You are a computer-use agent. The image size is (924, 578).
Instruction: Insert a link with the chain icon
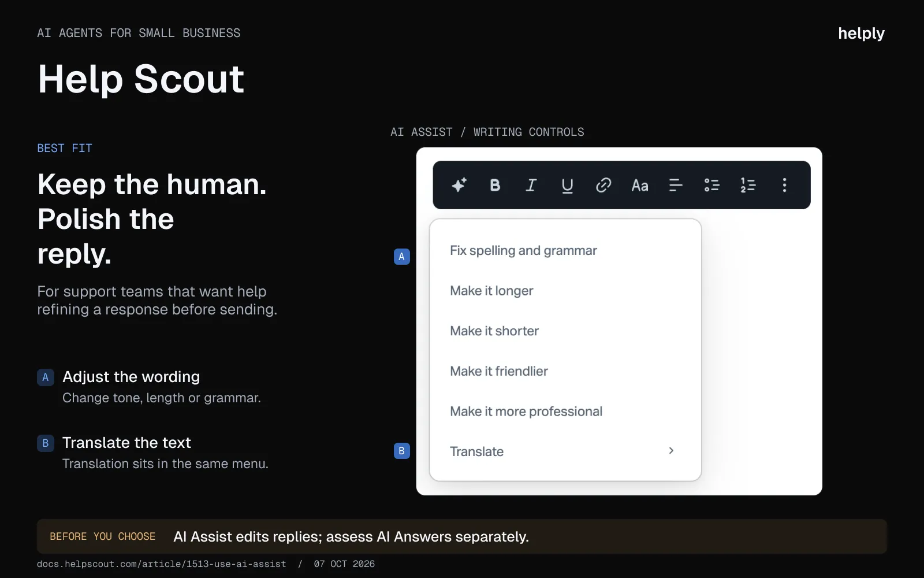click(603, 185)
